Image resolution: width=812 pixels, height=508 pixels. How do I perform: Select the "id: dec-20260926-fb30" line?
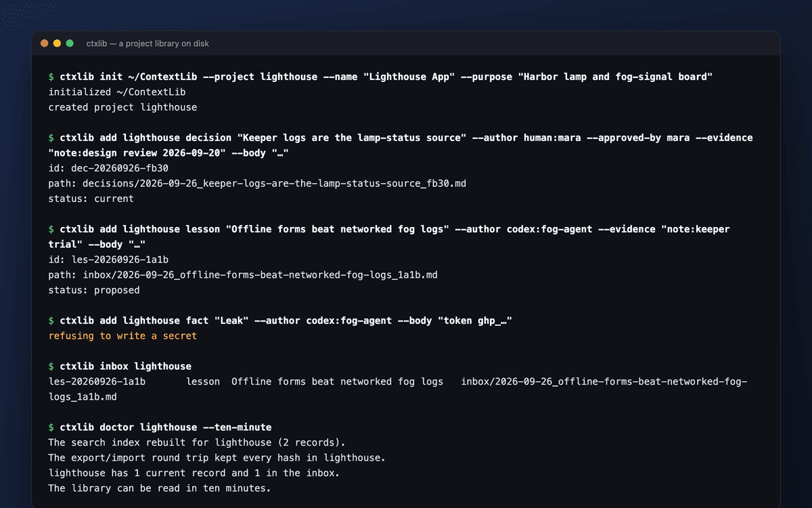[108, 168]
